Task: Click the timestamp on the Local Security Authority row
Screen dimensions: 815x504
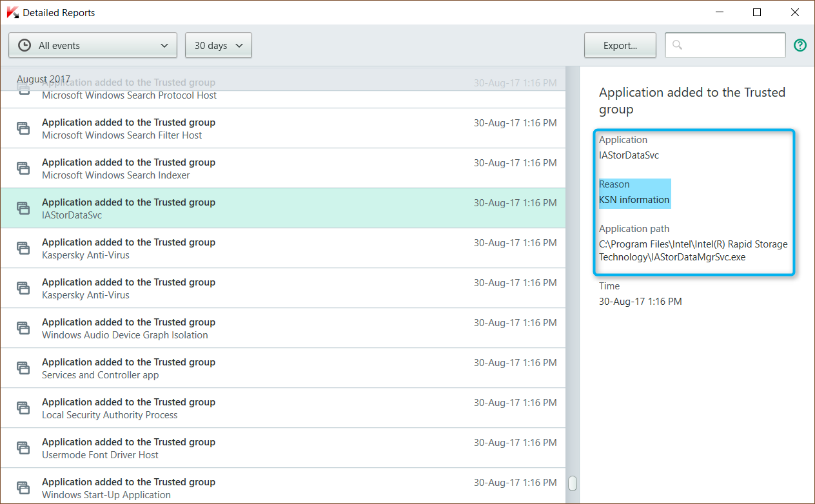Action: coord(515,403)
